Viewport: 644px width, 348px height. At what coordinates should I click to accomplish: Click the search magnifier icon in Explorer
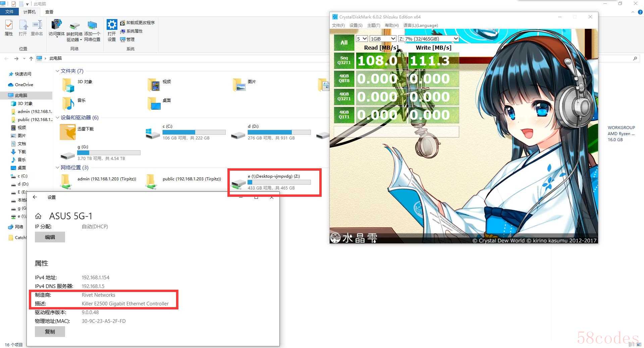coord(635,59)
